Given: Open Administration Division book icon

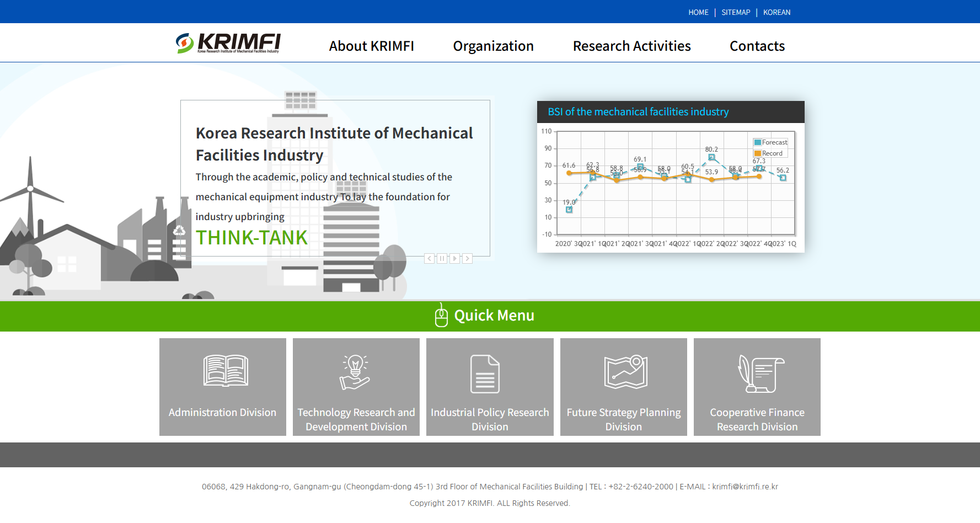Looking at the screenshot, I should 226,370.
